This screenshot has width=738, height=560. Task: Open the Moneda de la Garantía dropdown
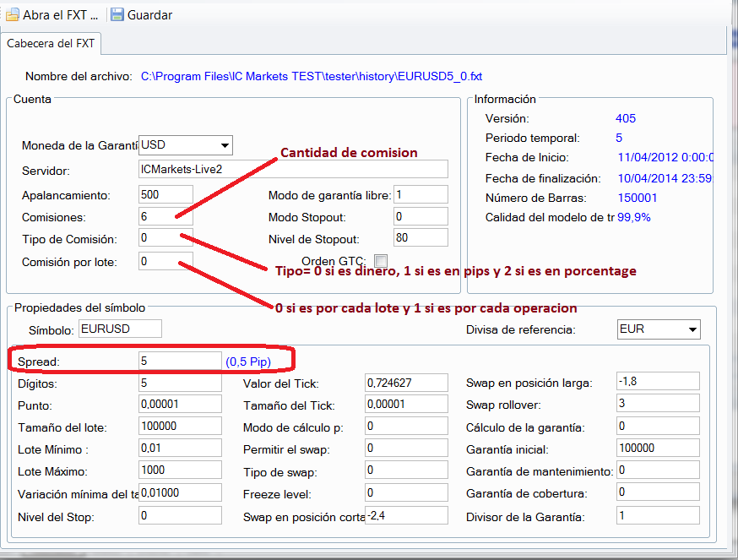[225, 144]
